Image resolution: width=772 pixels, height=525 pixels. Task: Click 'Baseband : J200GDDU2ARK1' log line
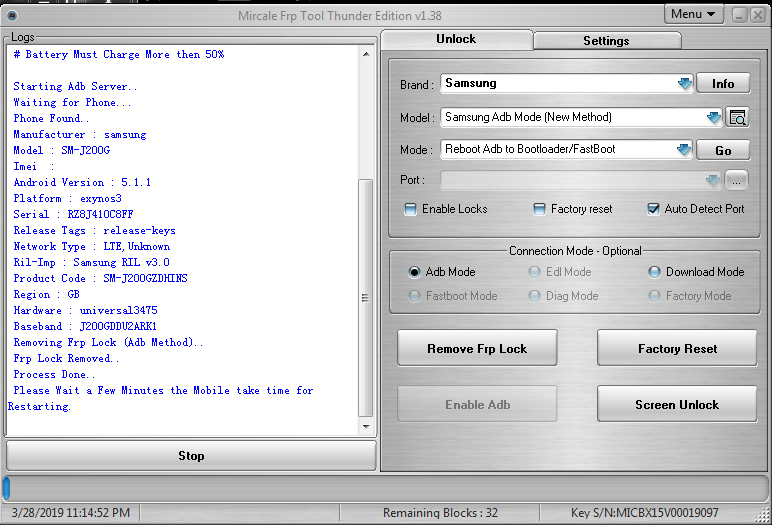pyautogui.click(x=85, y=327)
